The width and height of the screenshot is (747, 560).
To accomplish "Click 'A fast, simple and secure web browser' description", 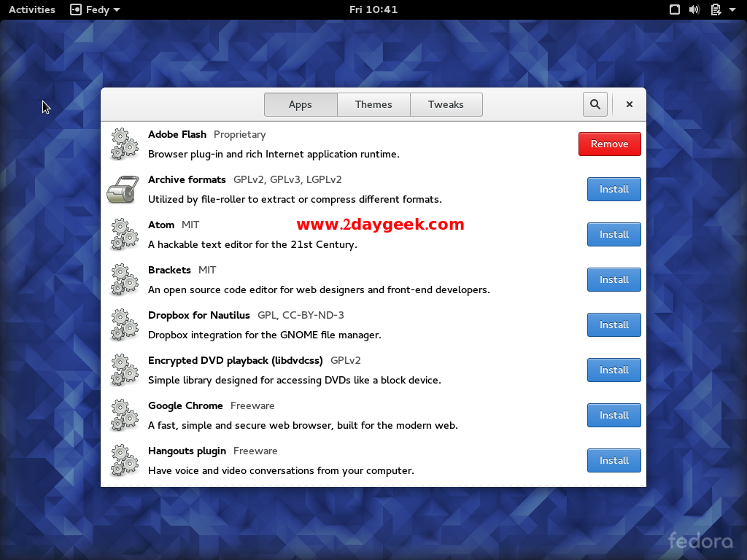I will [x=303, y=426].
